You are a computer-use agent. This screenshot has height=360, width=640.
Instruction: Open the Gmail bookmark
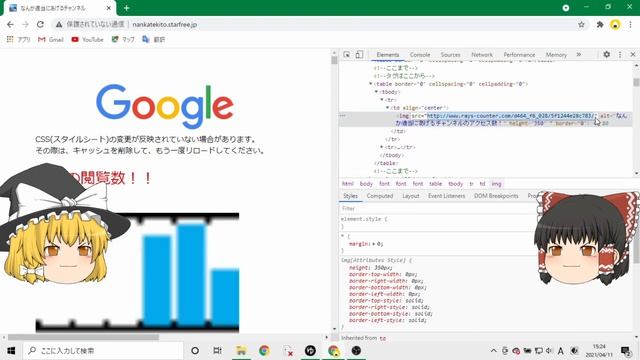point(51,40)
